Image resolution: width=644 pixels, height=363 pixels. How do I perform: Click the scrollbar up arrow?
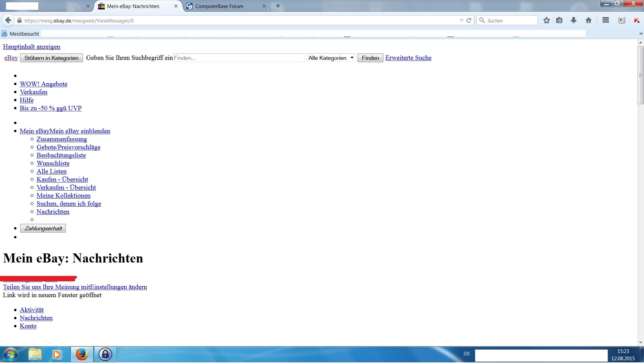pyautogui.click(x=641, y=42)
